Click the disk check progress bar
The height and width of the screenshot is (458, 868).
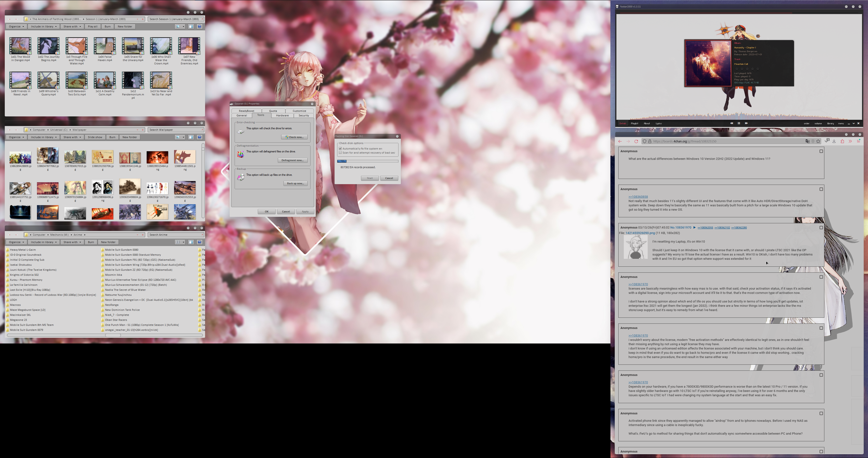coord(368,161)
